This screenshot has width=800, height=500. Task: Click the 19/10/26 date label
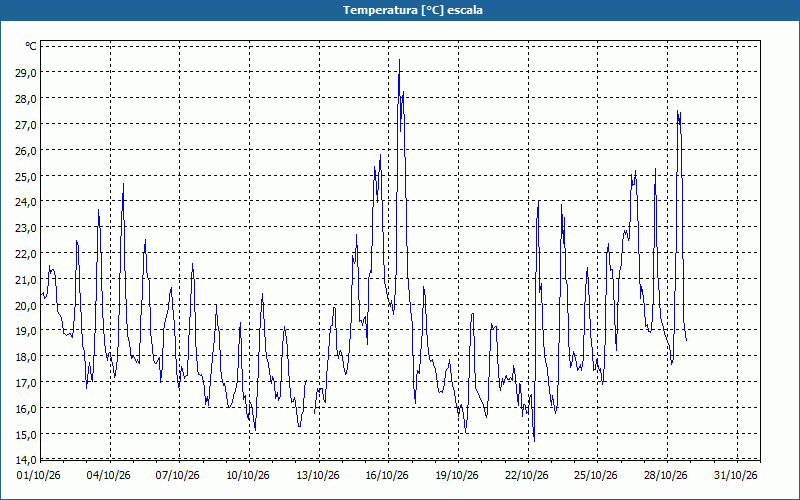[x=457, y=476]
